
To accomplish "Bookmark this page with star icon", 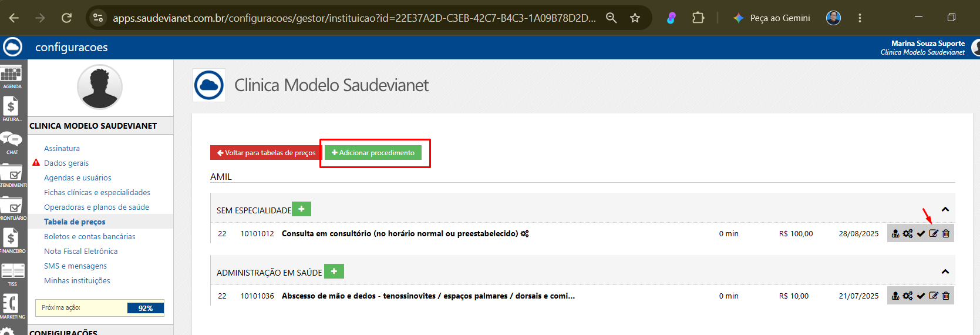I will pos(635,18).
